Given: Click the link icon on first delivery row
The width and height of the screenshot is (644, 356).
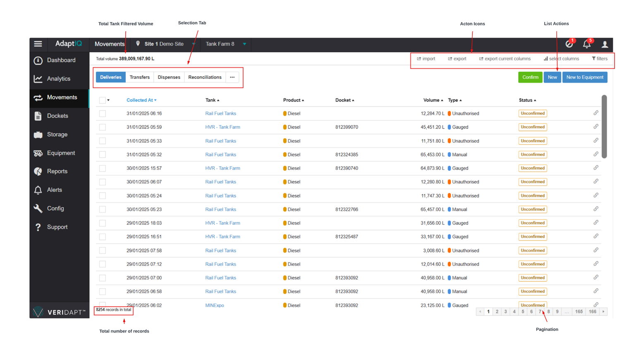Looking at the screenshot, I should pyautogui.click(x=596, y=113).
